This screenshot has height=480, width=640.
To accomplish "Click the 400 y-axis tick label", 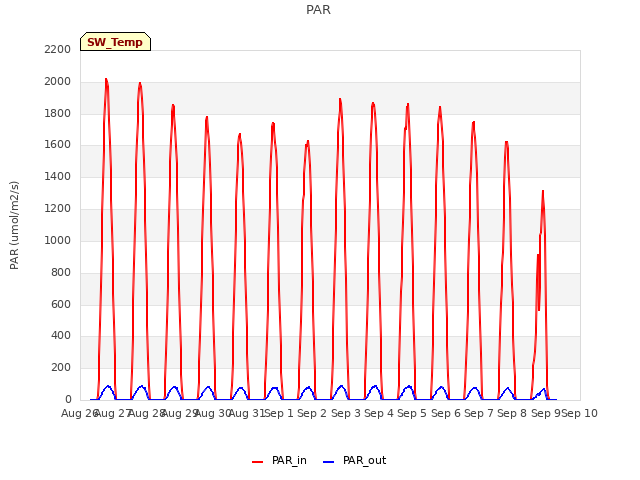I will click(61, 336).
